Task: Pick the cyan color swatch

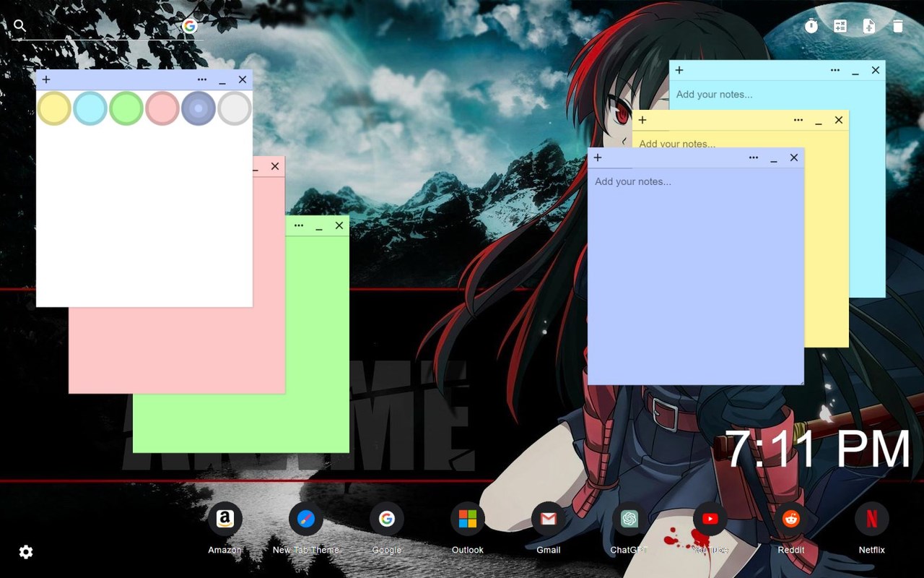Action: (x=90, y=108)
